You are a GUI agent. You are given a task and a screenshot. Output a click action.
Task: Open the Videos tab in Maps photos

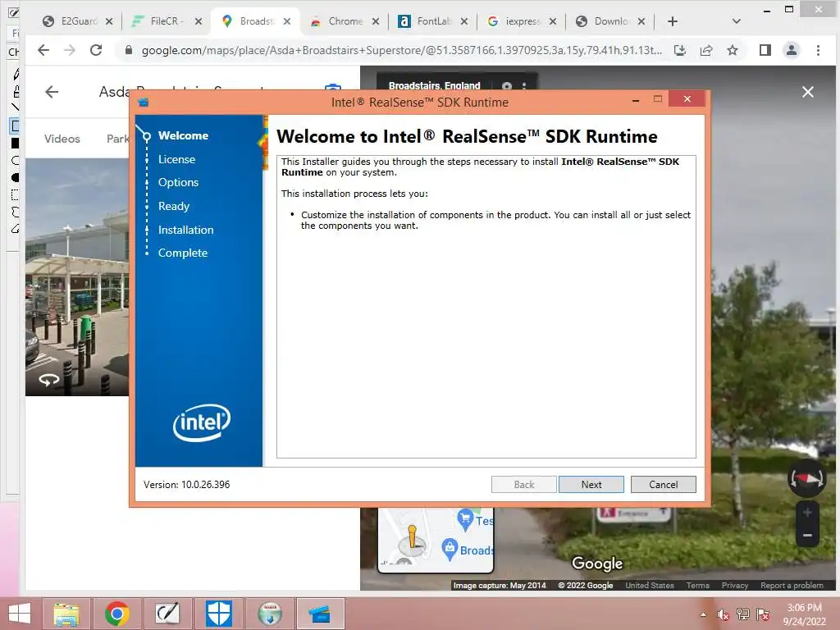tap(62, 139)
